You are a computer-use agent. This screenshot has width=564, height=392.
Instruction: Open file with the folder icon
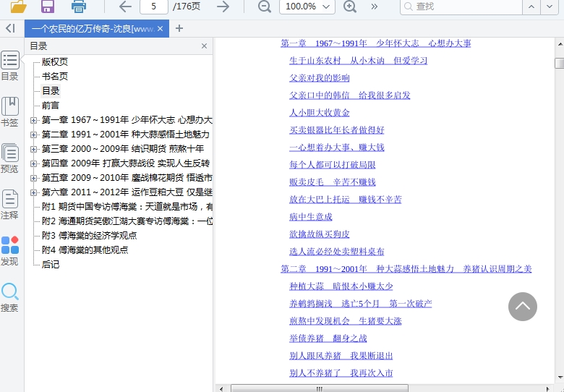click(18, 7)
